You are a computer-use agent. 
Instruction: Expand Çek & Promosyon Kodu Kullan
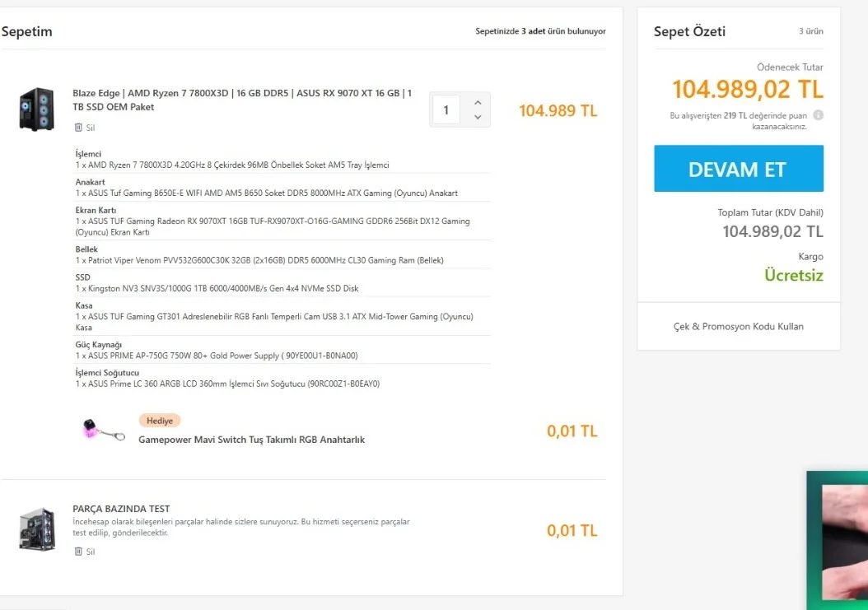(738, 327)
